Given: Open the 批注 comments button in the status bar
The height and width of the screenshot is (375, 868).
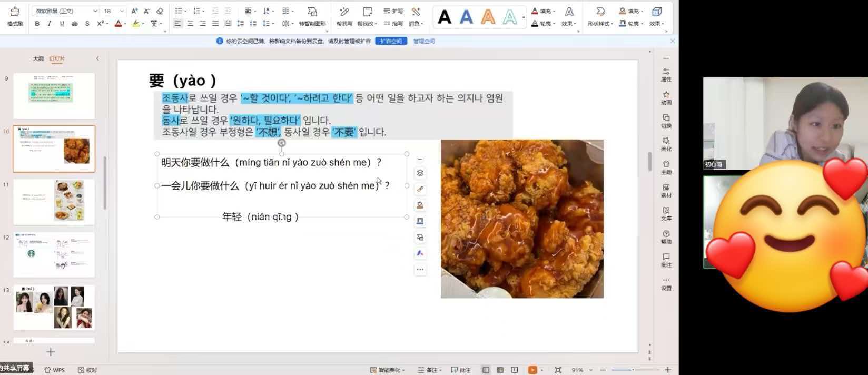Looking at the screenshot, I should click(461, 370).
